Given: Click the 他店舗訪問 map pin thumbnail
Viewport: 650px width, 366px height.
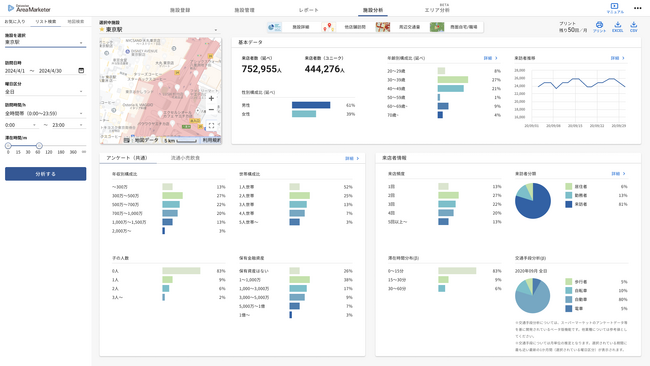Looking at the screenshot, I should pos(329,27).
